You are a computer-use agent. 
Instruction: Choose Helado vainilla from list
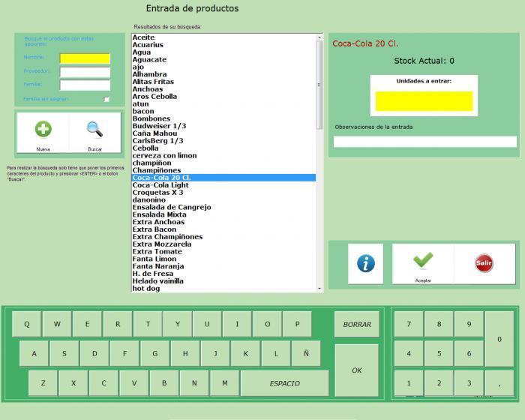pos(223,280)
